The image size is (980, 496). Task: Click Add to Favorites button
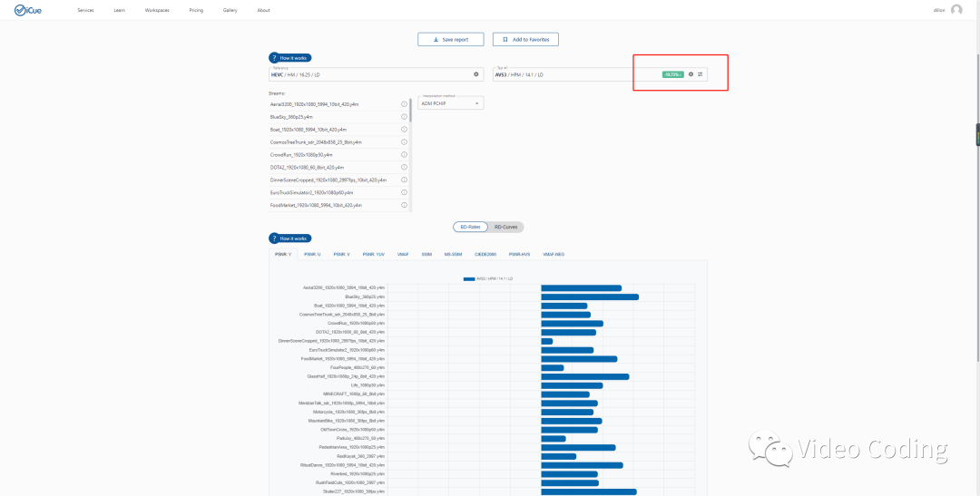pyautogui.click(x=525, y=40)
